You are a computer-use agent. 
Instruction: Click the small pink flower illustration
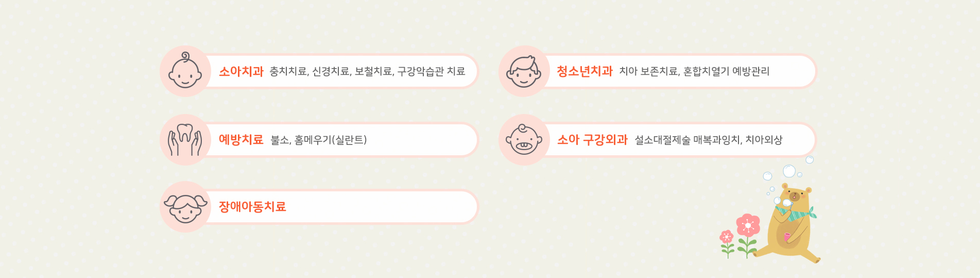point(727,243)
